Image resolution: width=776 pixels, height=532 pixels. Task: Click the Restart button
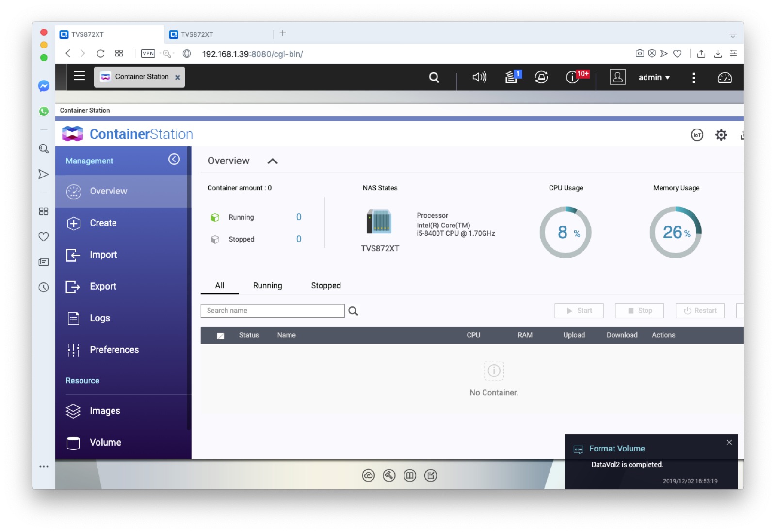[x=700, y=311]
